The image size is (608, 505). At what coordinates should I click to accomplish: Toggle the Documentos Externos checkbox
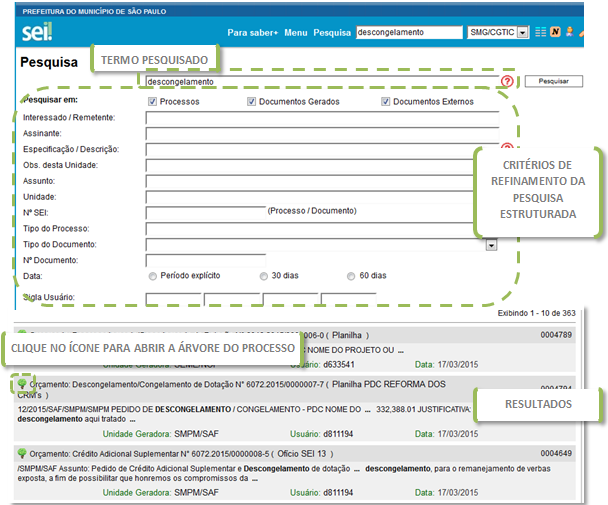click(386, 102)
